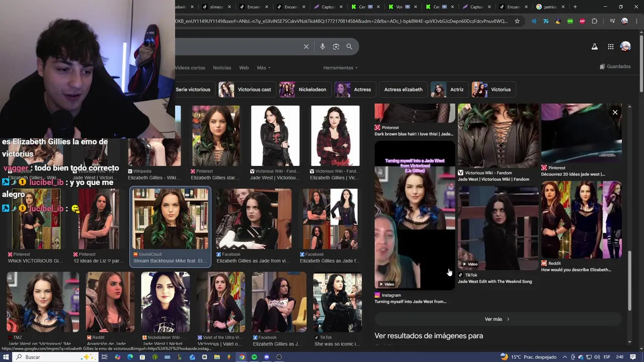The height and width of the screenshot is (362, 644).
Task: Change the ESP keyboard language indicator
Action: (607, 357)
